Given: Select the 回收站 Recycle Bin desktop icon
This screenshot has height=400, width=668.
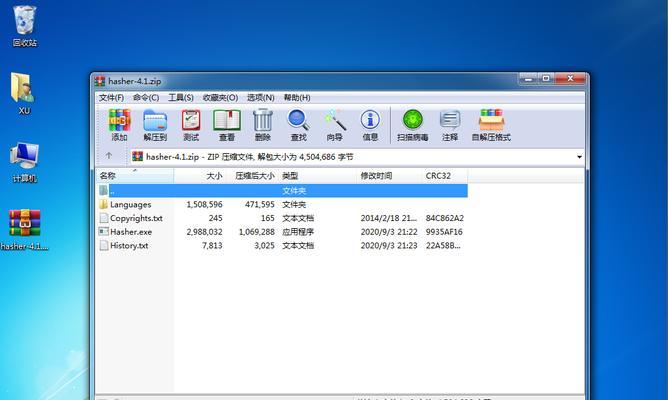Looking at the screenshot, I should point(24,20).
